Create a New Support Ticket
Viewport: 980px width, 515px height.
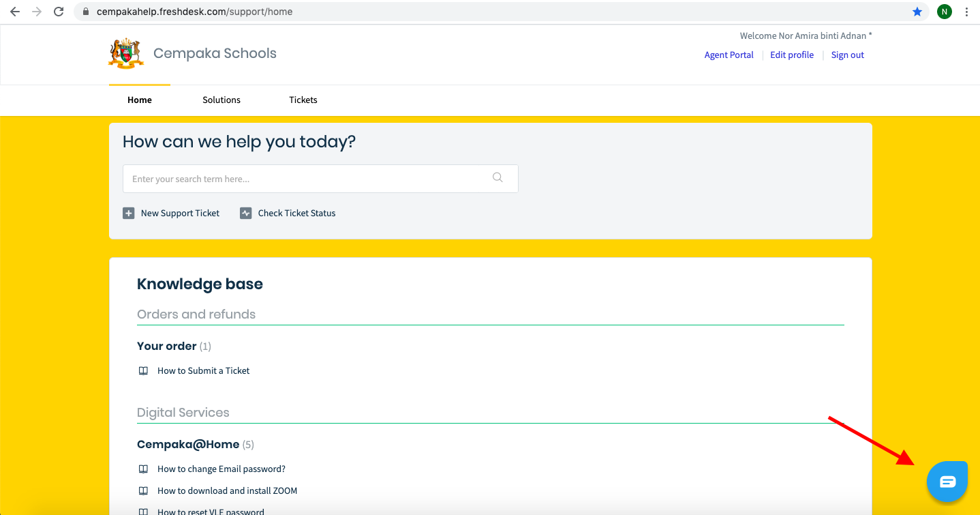(180, 213)
